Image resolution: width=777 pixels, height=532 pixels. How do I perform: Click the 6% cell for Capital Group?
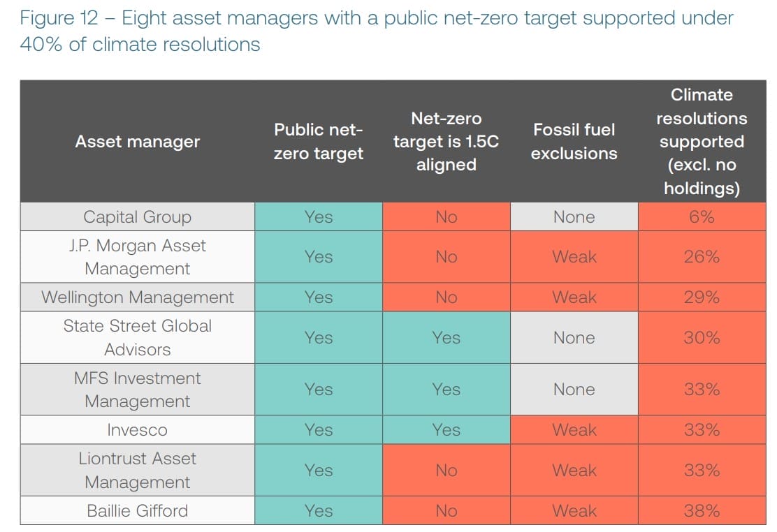(x=702, y=217)
